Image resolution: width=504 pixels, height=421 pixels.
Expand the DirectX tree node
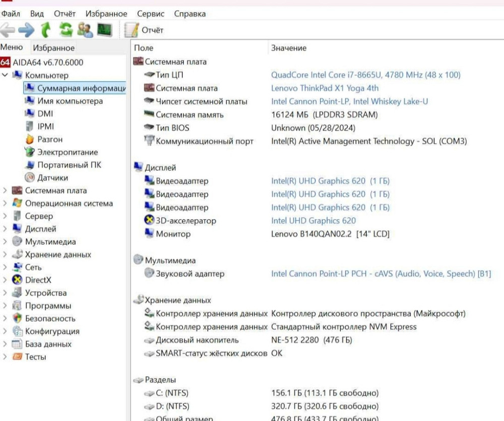click(5, 280)
